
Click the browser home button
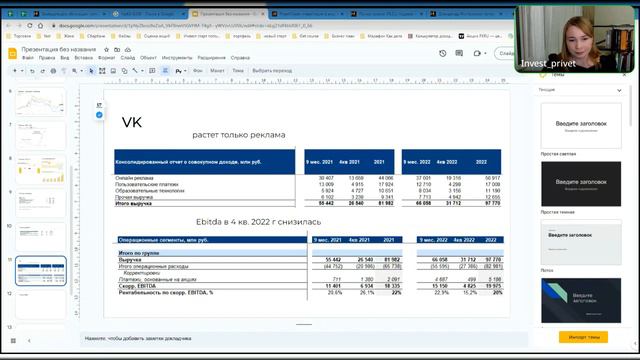[x=40, y=25]
